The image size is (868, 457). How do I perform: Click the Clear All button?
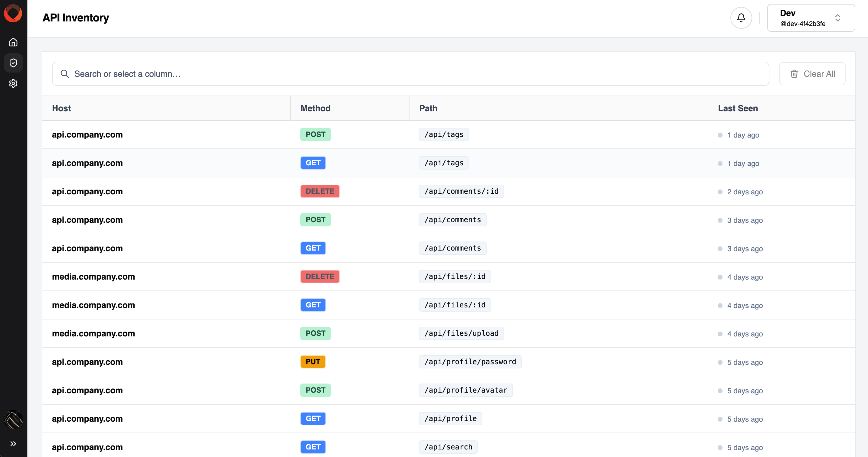(x=812, y=74)
